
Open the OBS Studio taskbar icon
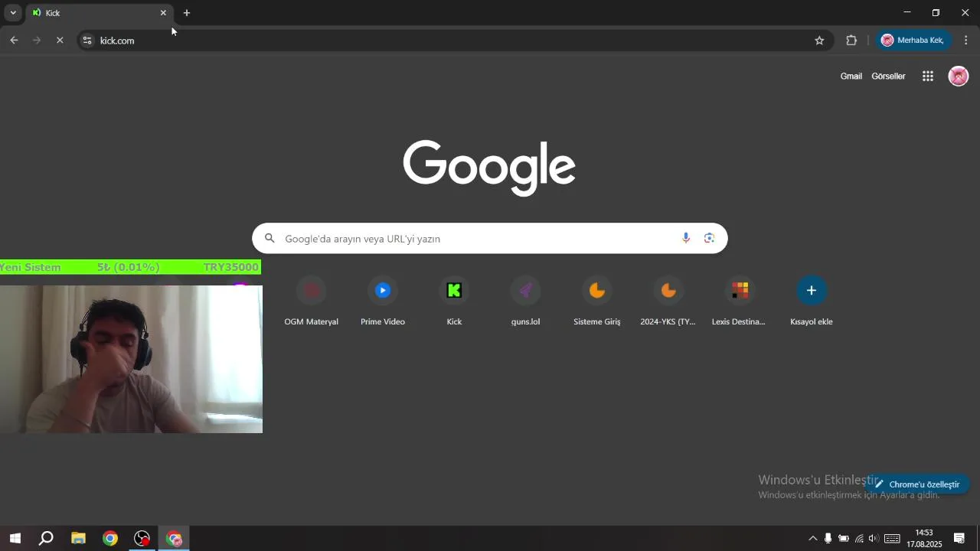(x=142, y=539)
